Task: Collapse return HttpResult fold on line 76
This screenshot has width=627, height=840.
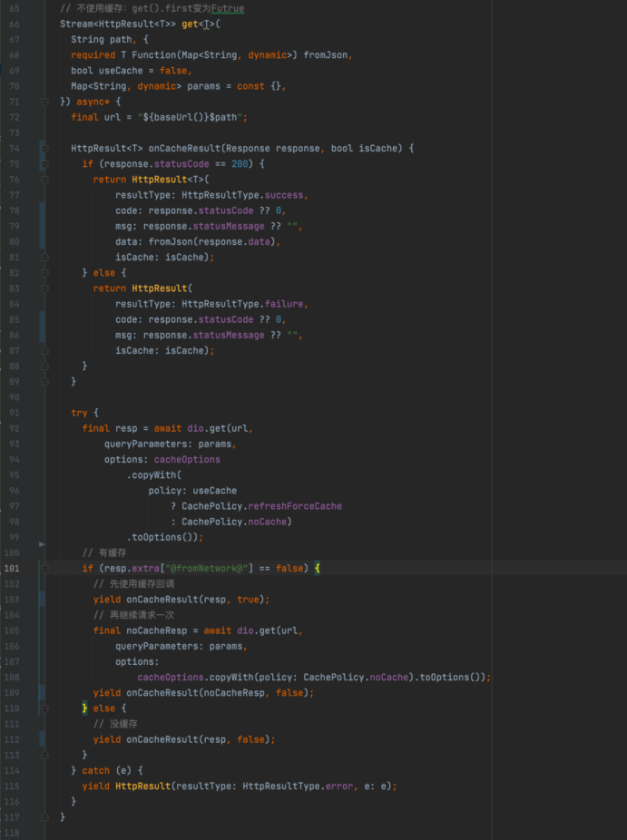Action: (45, 179)
